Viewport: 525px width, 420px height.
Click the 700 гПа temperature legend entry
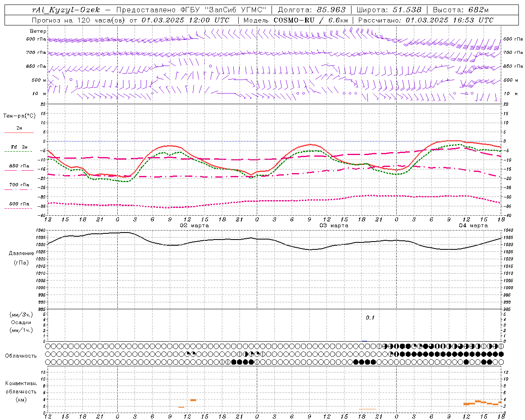pyautogui.click(x=19, y=185)
